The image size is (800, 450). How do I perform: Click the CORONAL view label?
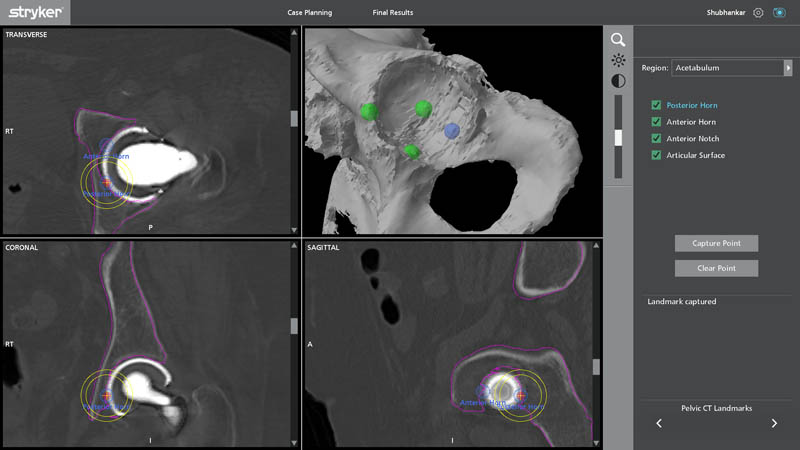coord(21,247)
